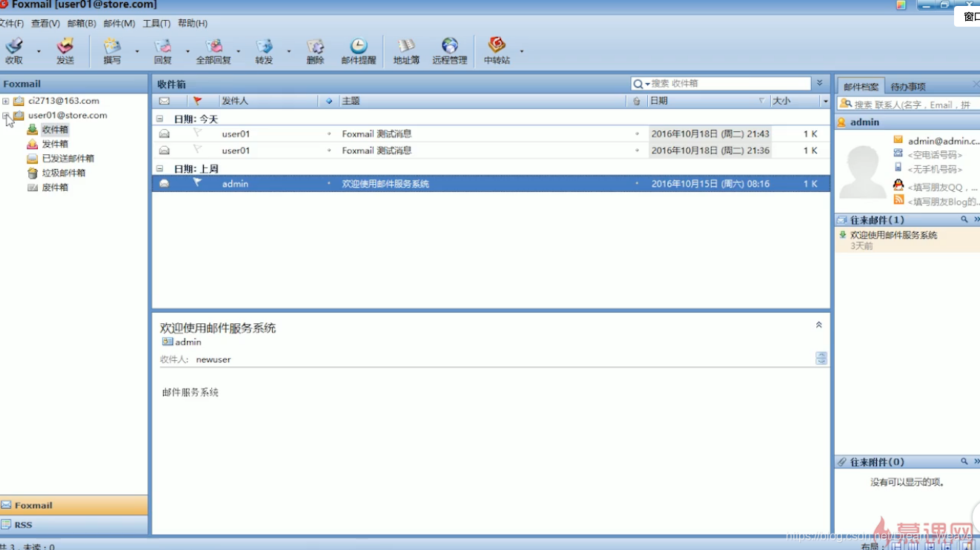Open the column chooser dropdown after 大小
The width and height of the screenshot is (980, 550).
825,101
